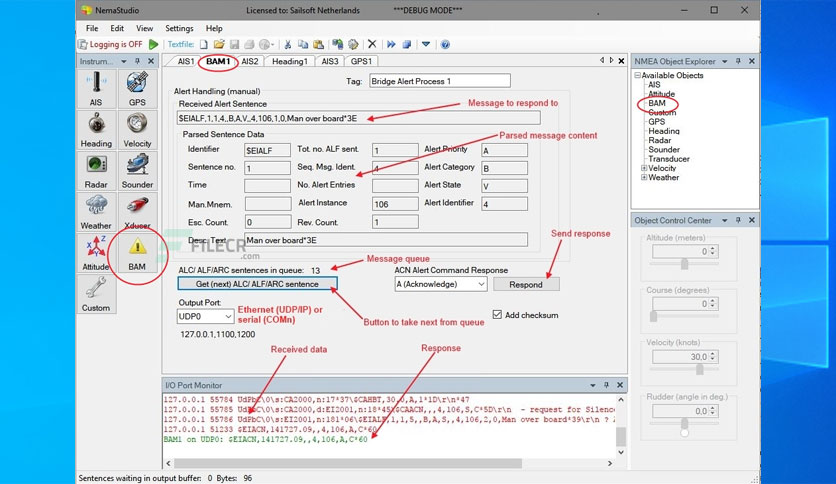The width and height of the screenshot is (836, 484).
Task: Select BAM in the Available Objects tree
Action: 657,103
